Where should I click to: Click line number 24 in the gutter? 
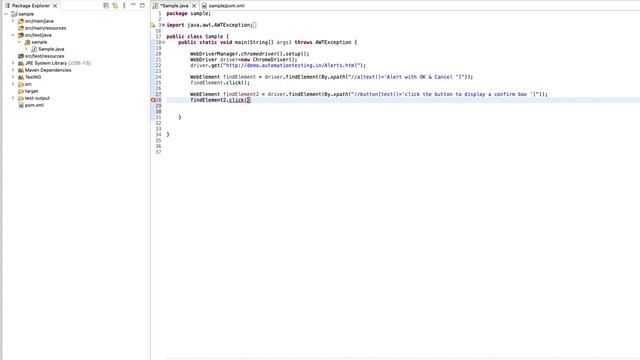pyautogui.click(x=158, y=77)
